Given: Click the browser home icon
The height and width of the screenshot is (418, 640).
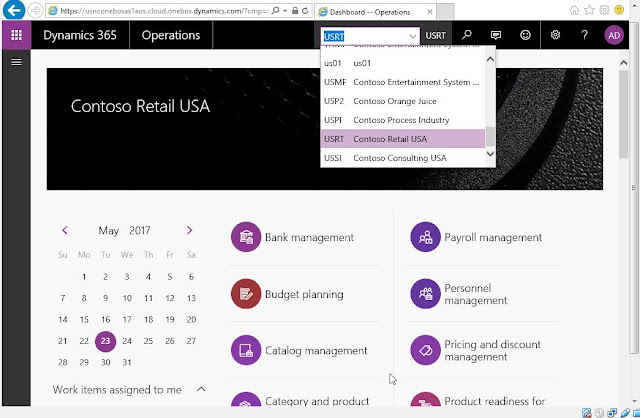Looking at the screenshot, I should coord(574,10).
